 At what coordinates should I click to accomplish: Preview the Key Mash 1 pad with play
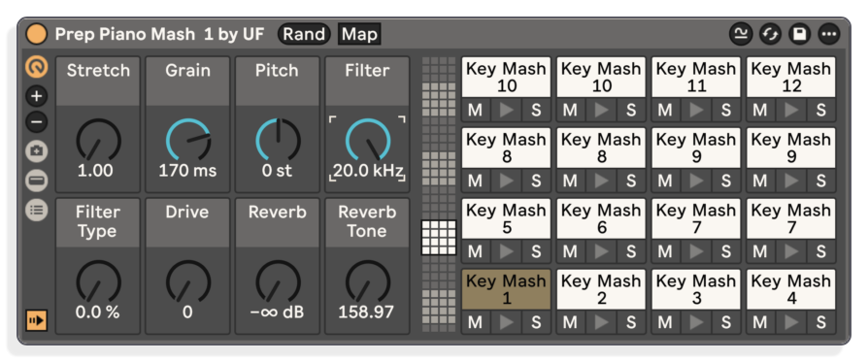click(506, 322)
